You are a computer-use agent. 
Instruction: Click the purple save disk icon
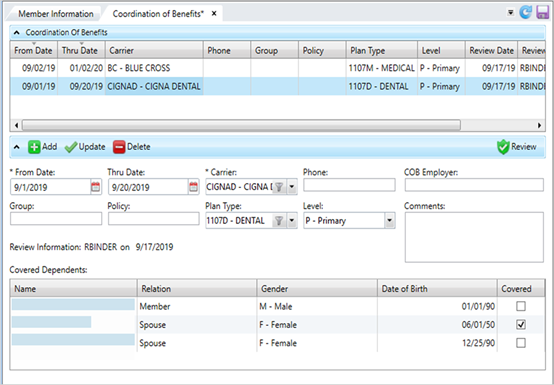(542, 13)
